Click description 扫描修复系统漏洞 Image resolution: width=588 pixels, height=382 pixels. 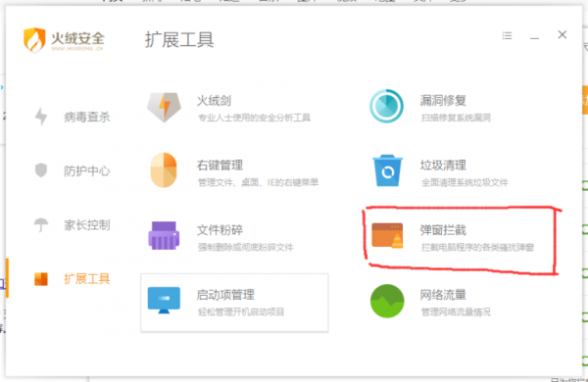point(456,118)
